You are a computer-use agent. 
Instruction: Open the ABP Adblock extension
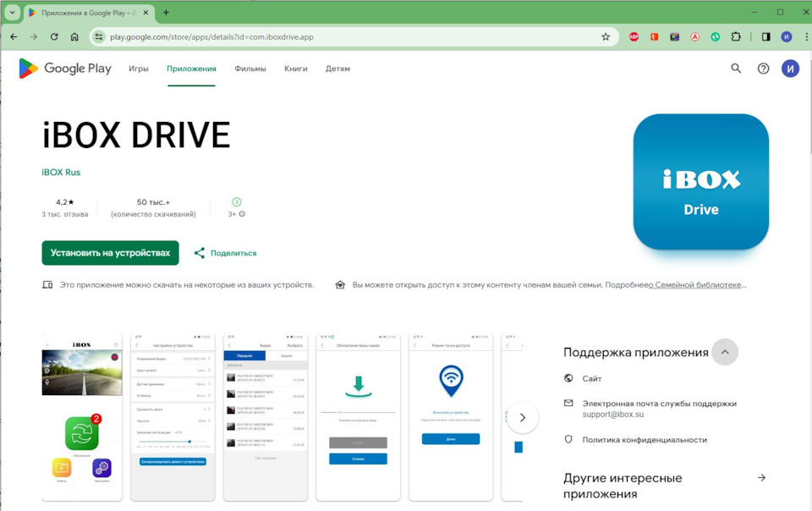634,36
